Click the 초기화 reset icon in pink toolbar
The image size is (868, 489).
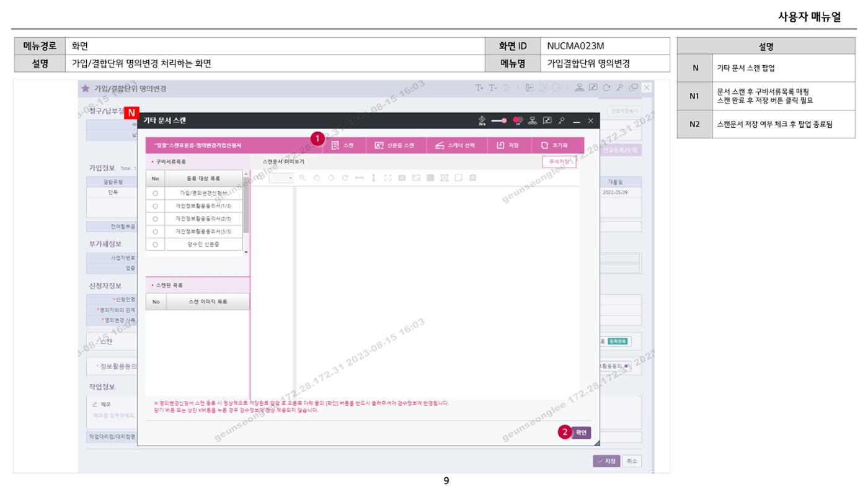[x=545, y=145]
